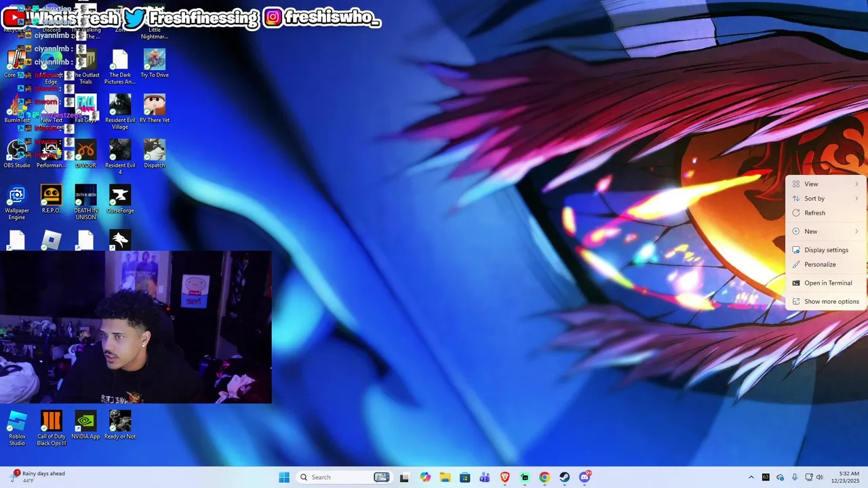Select the BurnInTest desktop icon
This screenshot has height=488, width=868.
17,109
